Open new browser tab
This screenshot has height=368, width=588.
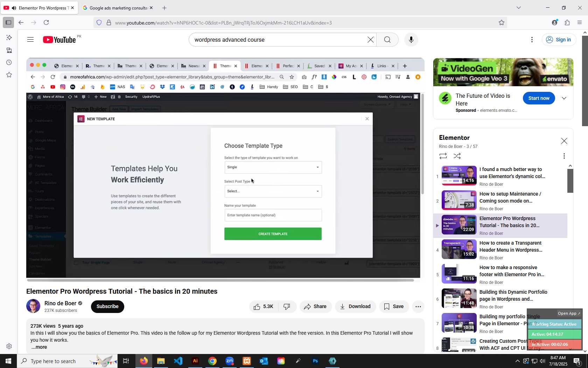point(164,8)
